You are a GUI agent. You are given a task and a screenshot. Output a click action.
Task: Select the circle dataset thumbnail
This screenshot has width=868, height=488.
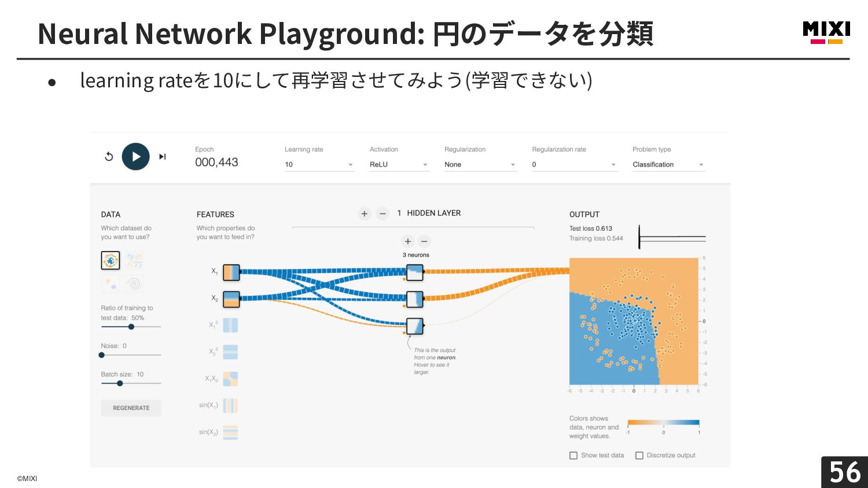(x=111, y=261)
